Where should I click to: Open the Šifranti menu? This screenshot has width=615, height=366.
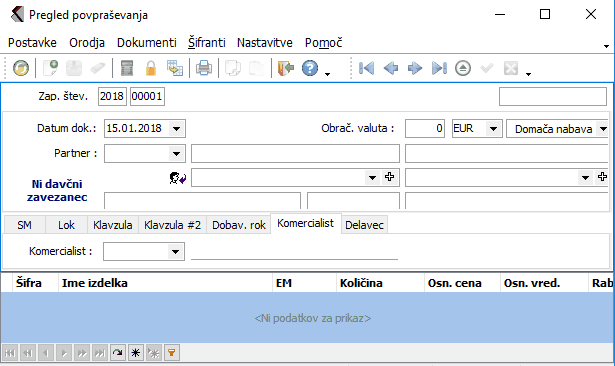pyautogui.click(x=207, y=42)
